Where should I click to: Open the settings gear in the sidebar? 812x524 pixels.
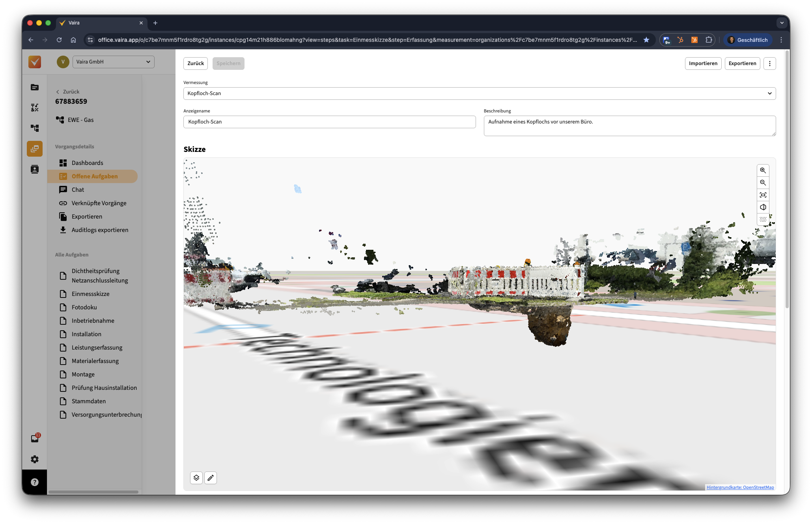(x=35, y=459)
